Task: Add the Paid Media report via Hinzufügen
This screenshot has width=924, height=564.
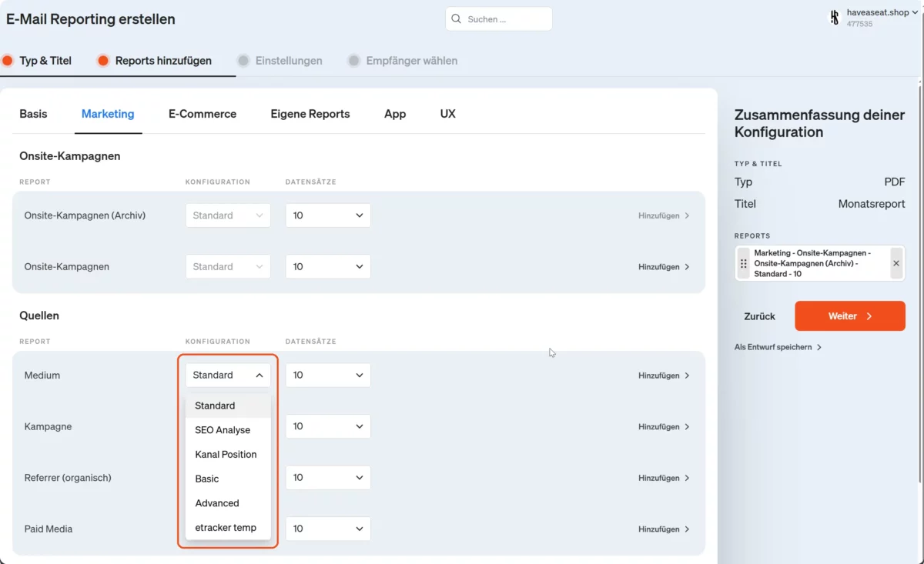Action: coord(664,529)
